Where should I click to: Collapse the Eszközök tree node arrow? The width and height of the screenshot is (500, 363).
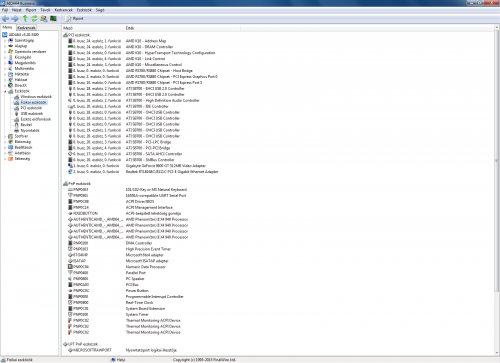pos(5,91)
